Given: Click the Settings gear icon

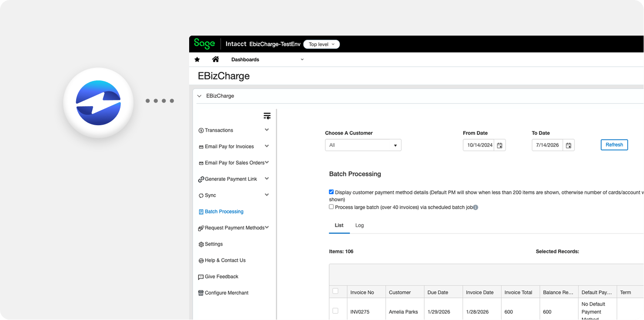Looking at the screenshot, I should [201, 244].
